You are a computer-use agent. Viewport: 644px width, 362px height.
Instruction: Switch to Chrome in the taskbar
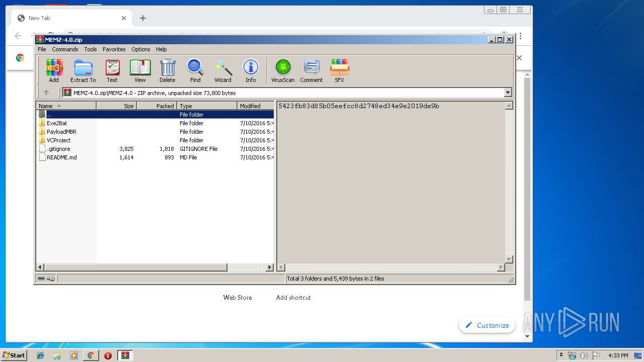click(x=91, y=355)
